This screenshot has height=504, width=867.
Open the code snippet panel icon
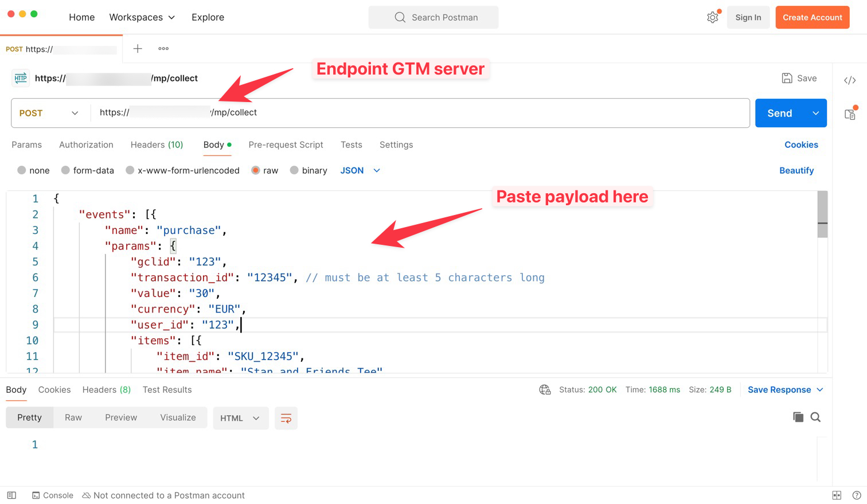tap(850, 80)
